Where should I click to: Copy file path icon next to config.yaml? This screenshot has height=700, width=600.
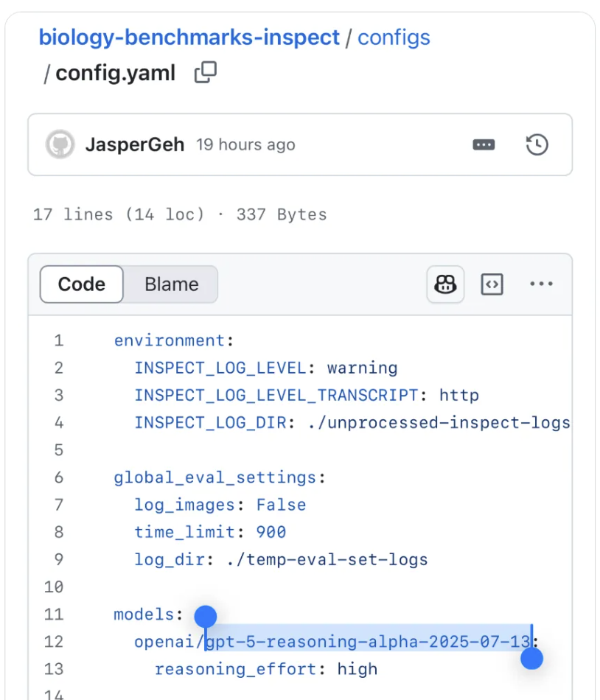206,72
